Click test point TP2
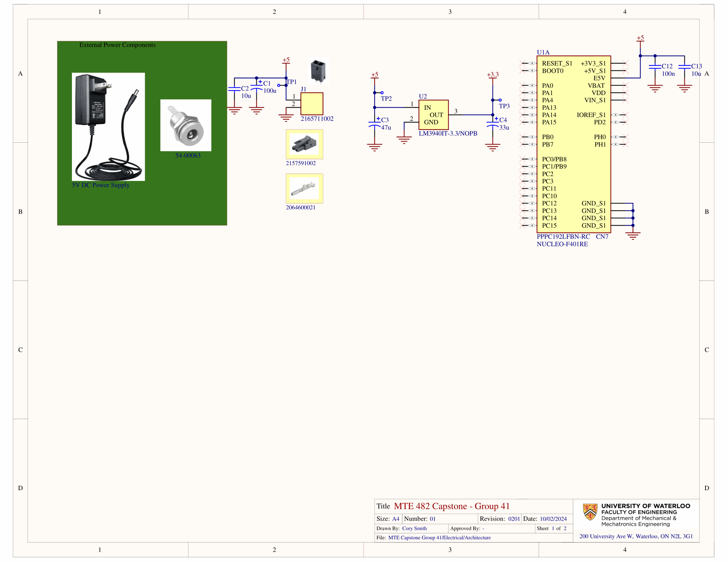 [x=382, y=93]
